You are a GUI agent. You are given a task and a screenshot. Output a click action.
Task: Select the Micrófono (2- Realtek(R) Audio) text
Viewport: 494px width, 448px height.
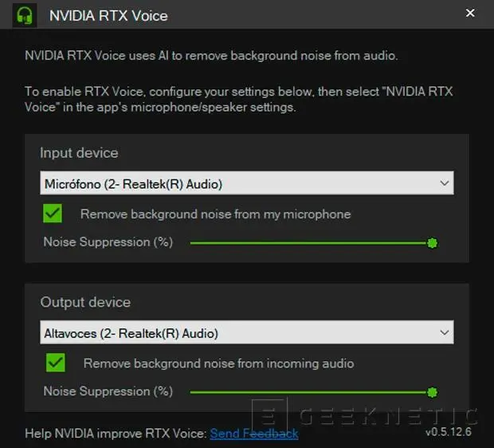tap(134, 184)
